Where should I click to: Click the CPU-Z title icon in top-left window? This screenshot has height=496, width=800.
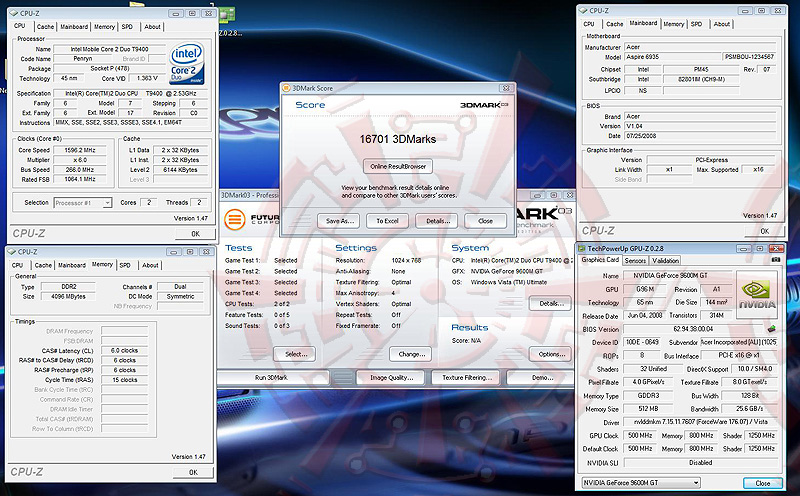[14, 13]
